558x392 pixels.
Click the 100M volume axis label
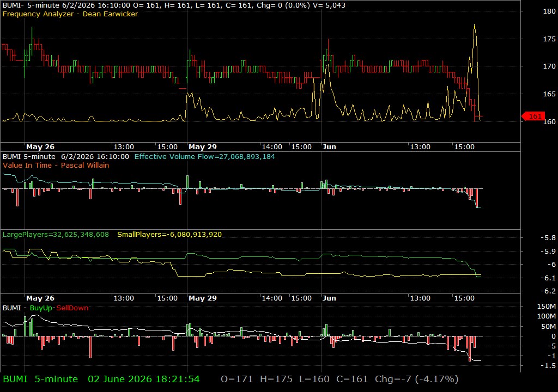coord(546,316)
